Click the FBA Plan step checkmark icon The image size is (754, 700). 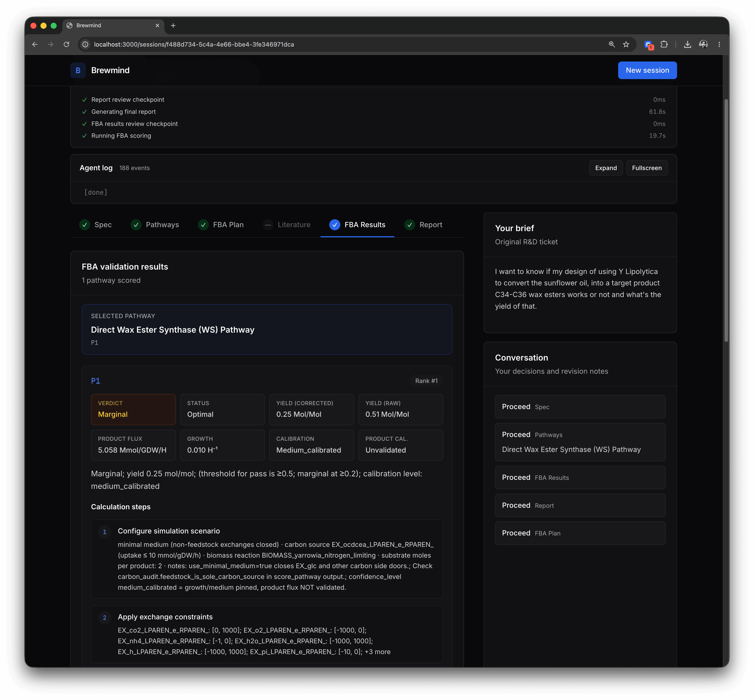(204, 225)
